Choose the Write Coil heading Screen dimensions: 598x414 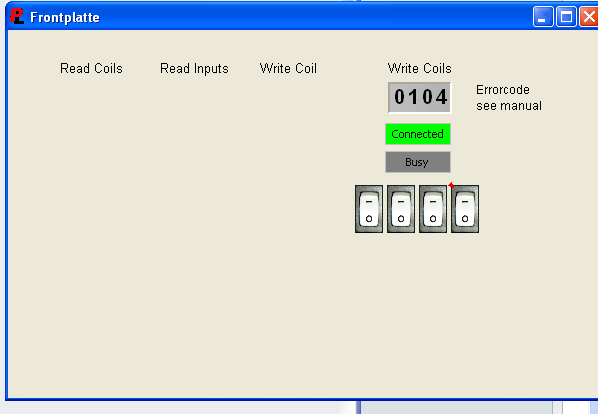coord(288,68)
